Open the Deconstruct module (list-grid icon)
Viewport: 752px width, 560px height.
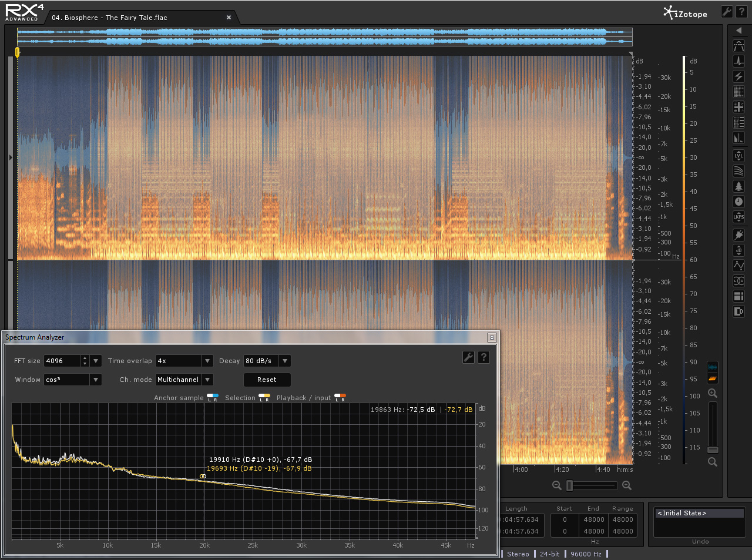pyautogui.click(x=738, y=122)
